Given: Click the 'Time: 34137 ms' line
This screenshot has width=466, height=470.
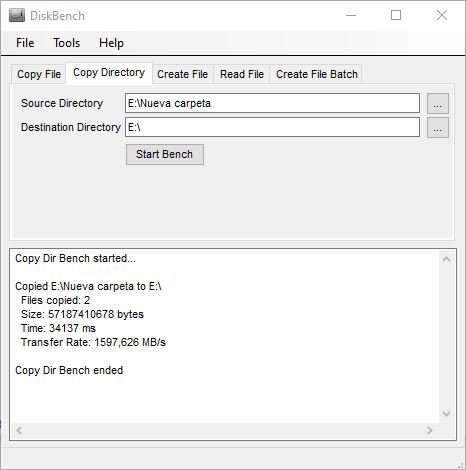Looking at the screenshot, I should [58, 328].
